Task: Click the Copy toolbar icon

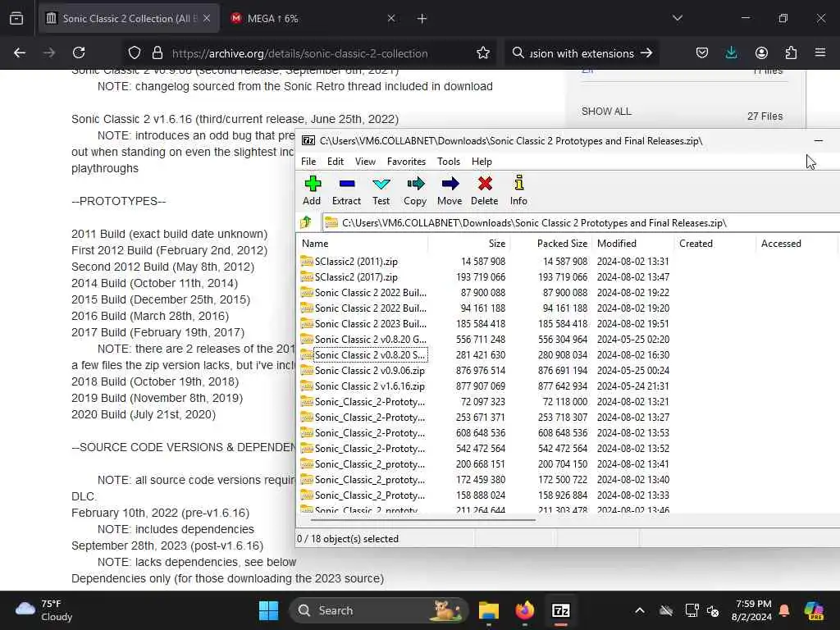Action: pyautogui.click(x=415, y=190)
